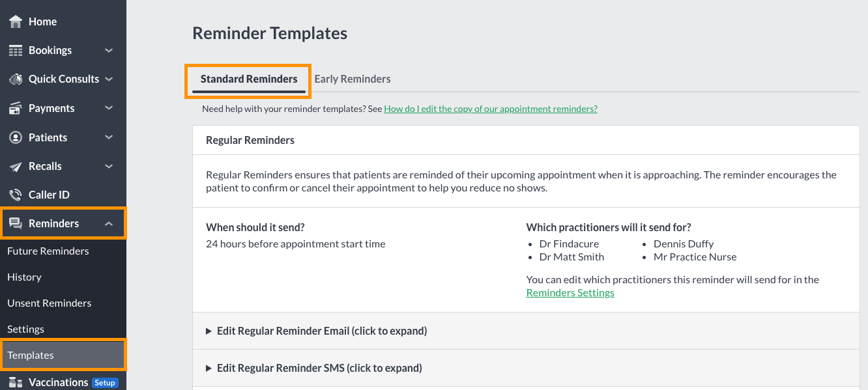Click the Home house icon

(x=16, y=21)
